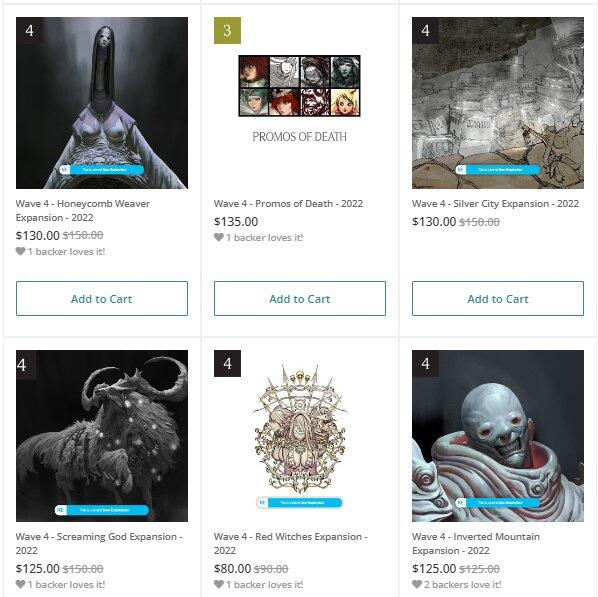The height and width of the screenshot is (597, 598).
Task: Click wave 3 badge on Promos of Death
Action: [227, 31]
